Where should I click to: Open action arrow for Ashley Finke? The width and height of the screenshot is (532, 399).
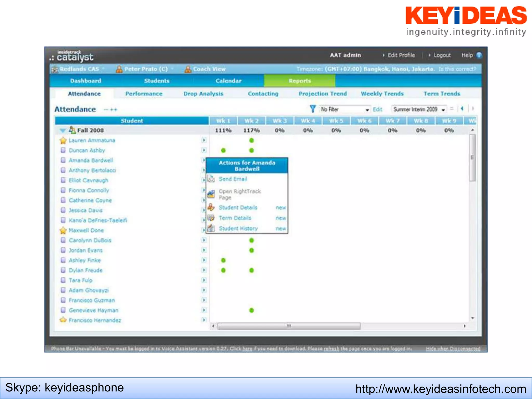point(204,260)
